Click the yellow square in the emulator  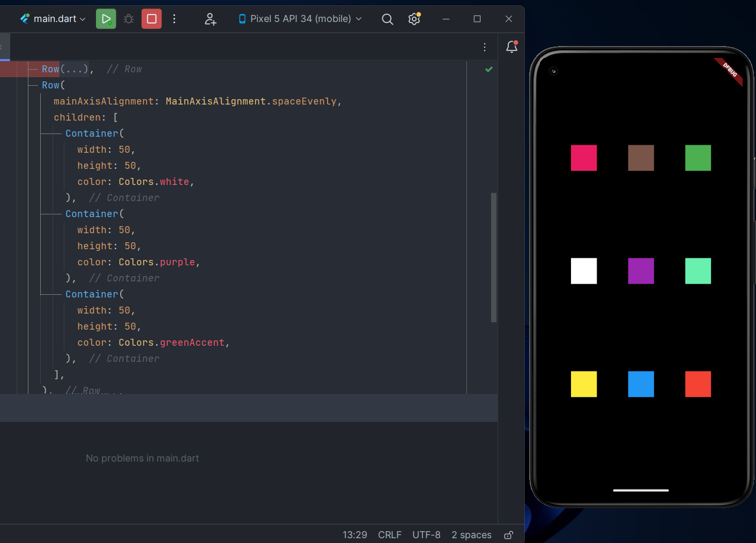pos(584,384)
